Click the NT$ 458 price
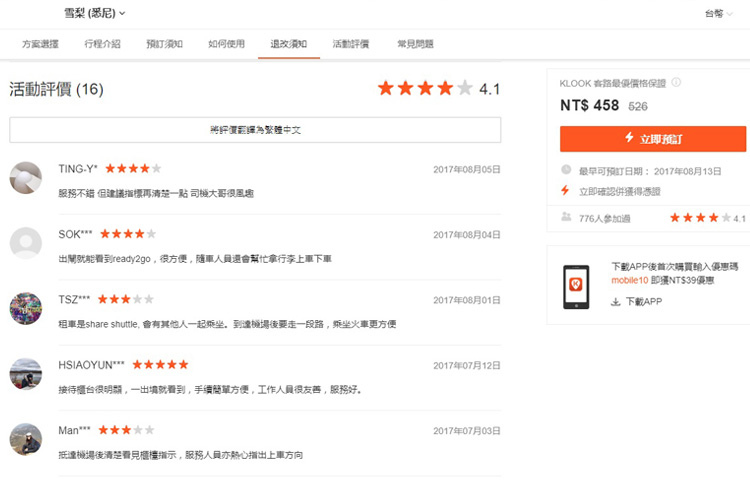Viewport: 750px width, 481px height. pyautogui.click(x=589, y=105)
